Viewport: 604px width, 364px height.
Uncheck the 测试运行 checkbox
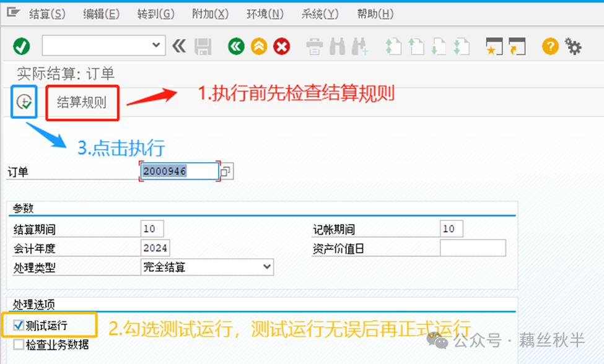pyautogui.click(x=19, y=325)
